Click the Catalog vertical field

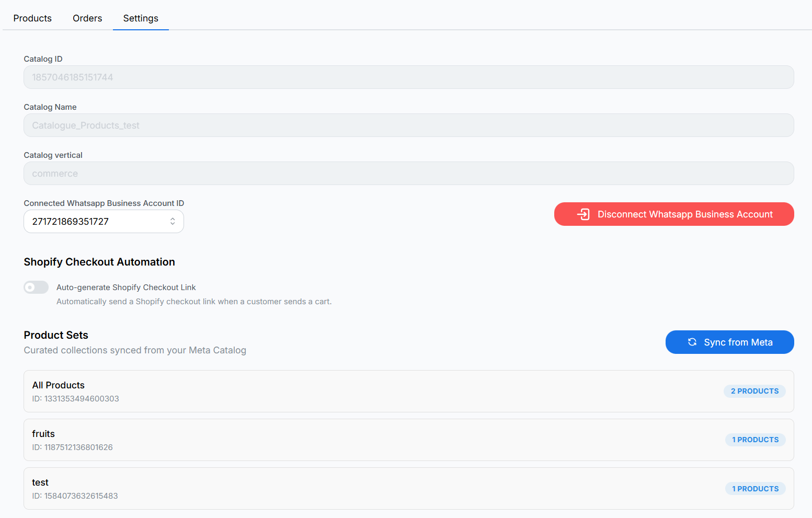(x=408, y=174)
